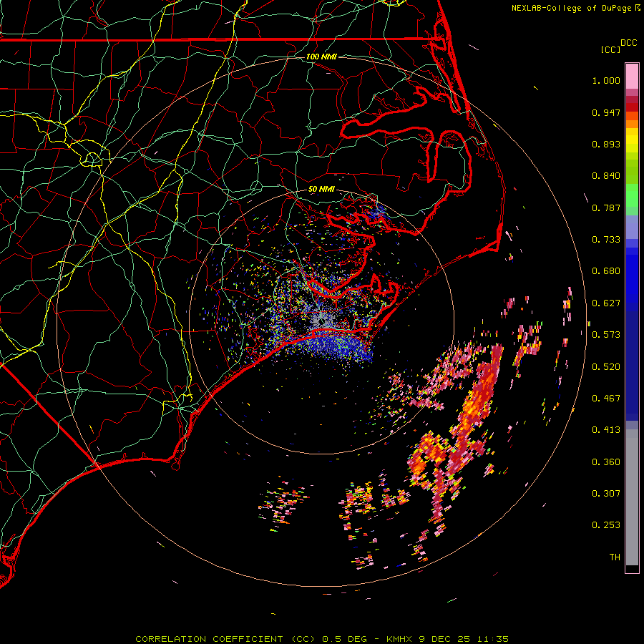
Task: Click the 0.253 legend value
Action: click(606, 525)
